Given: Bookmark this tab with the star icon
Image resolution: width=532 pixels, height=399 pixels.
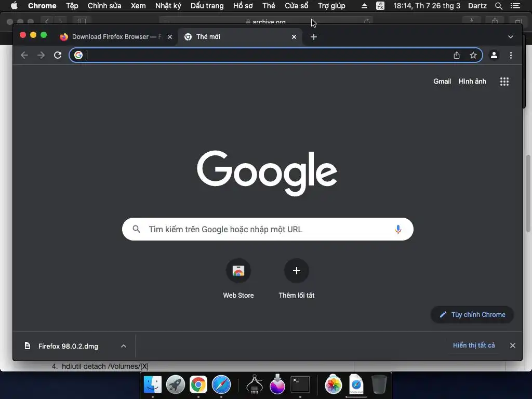Looking at the screenshot, I should click(x=473, y=55).
